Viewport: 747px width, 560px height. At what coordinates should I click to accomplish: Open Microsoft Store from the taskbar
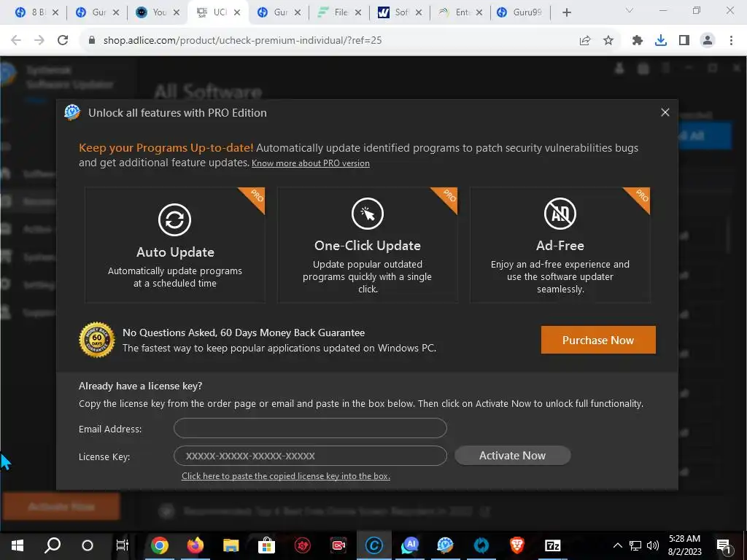point(266,545)
